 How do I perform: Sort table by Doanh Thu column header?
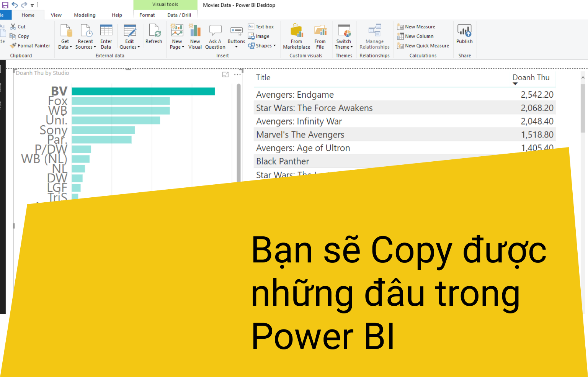pyautogui.click(x=531, y=77)
